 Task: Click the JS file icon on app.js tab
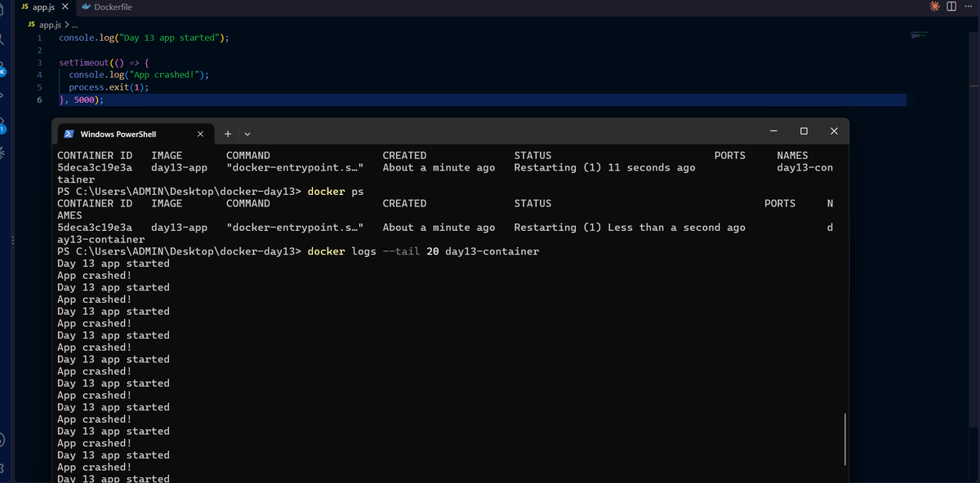pyautogui.click(x=25, y=7)
